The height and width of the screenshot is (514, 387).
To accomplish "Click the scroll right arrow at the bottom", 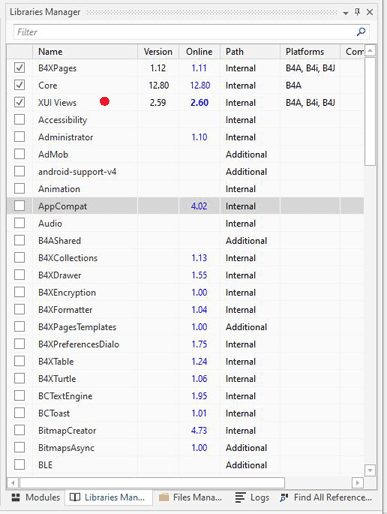I will [x=357, y=482].
